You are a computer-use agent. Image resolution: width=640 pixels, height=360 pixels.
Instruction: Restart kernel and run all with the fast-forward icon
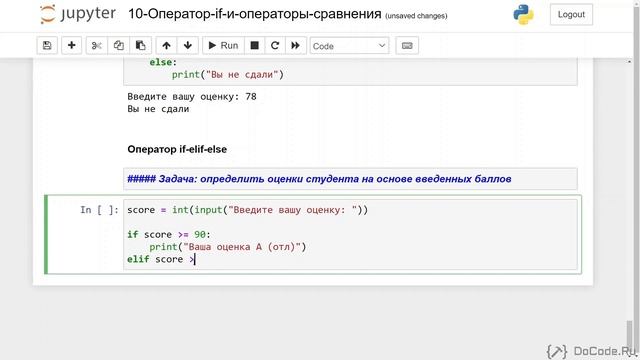(296, 45)
